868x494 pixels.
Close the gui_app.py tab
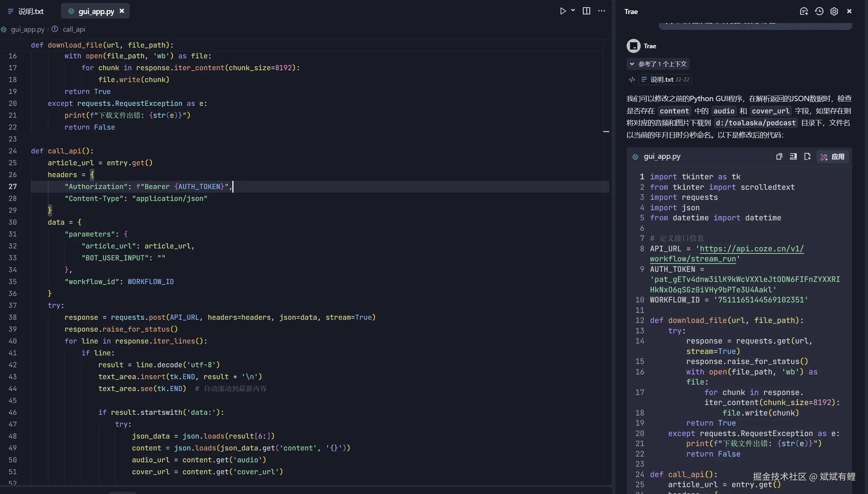pos(122,11)
